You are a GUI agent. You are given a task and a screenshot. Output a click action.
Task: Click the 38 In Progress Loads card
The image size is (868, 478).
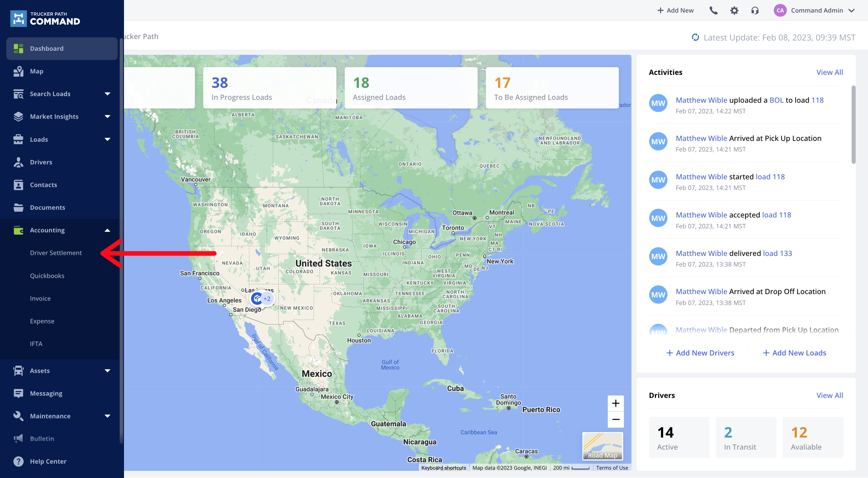(x=270, y=88)
